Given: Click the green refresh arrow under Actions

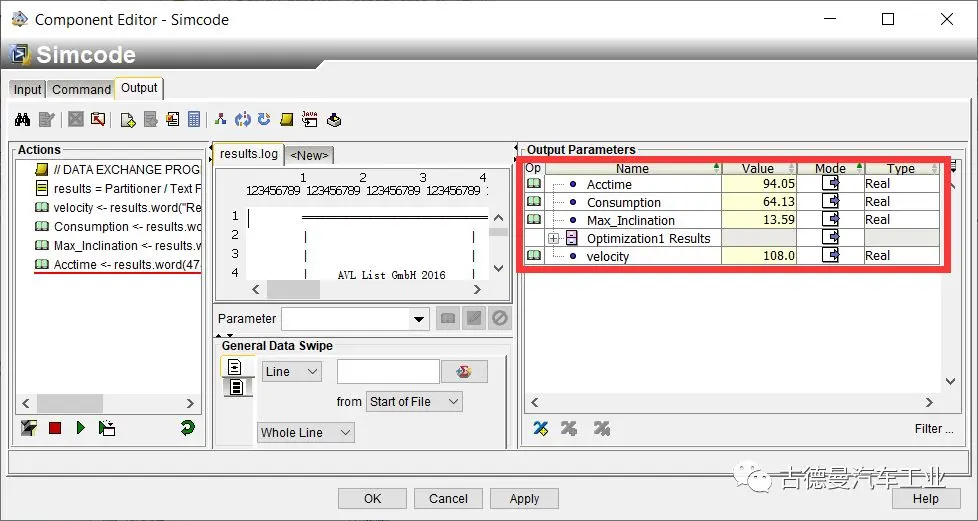Looking at the screenshot, I should pos(187,428).
